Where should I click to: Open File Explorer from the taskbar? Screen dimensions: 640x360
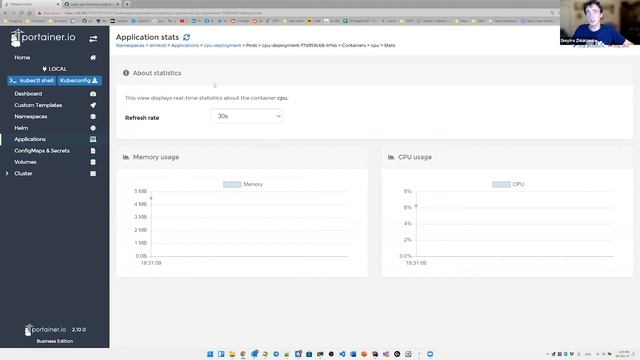point(232,354)
